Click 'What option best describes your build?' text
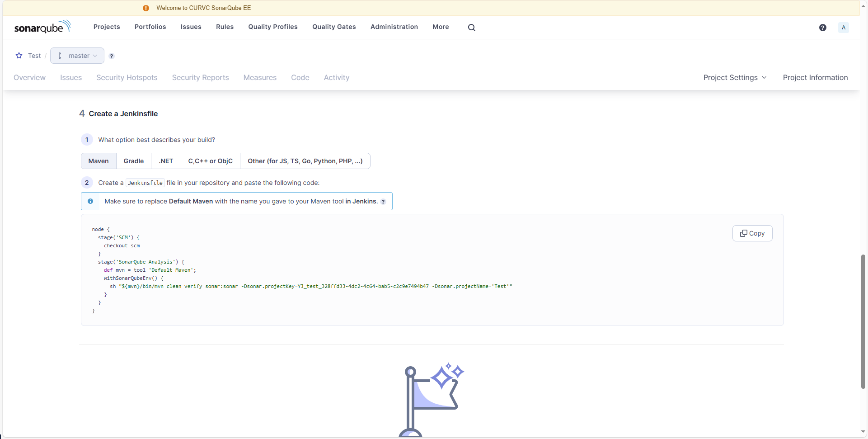The width and height of the screenshot is (868, 439). 157,140
